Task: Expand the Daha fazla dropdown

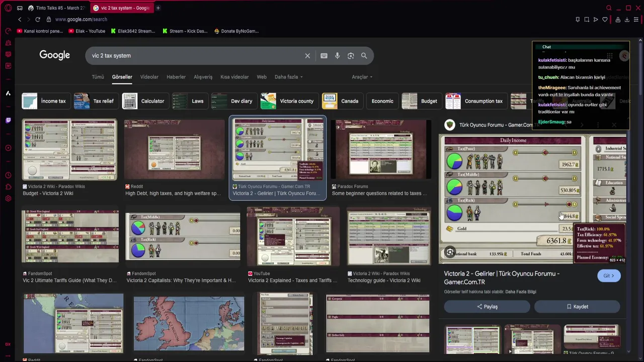Action: [x=289, y=77]
